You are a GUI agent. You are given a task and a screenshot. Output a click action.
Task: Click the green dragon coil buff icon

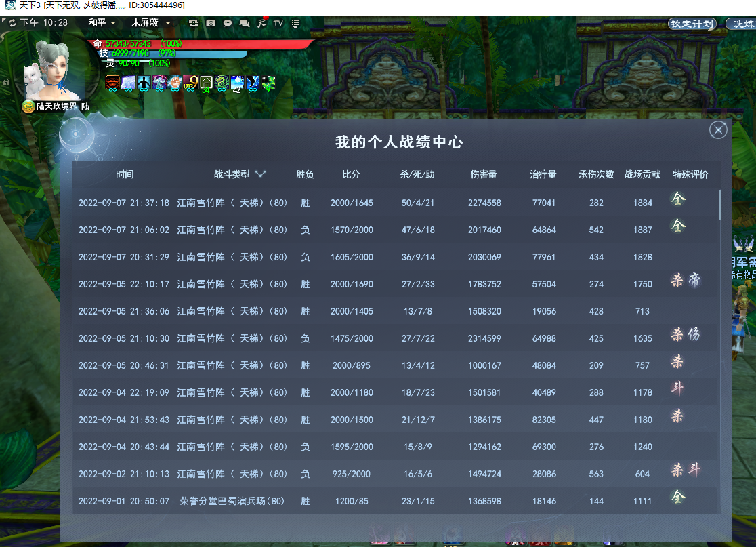tap(222, 83)
